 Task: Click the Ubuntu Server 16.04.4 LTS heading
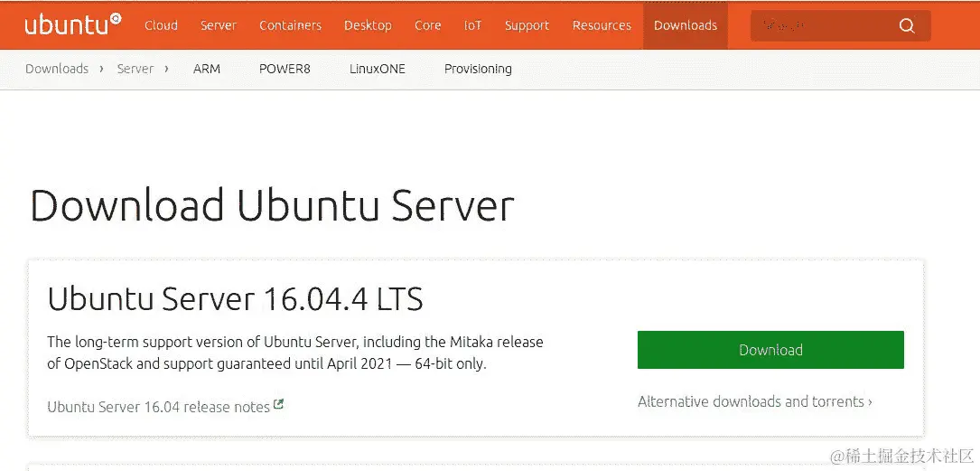click(235, 299)
